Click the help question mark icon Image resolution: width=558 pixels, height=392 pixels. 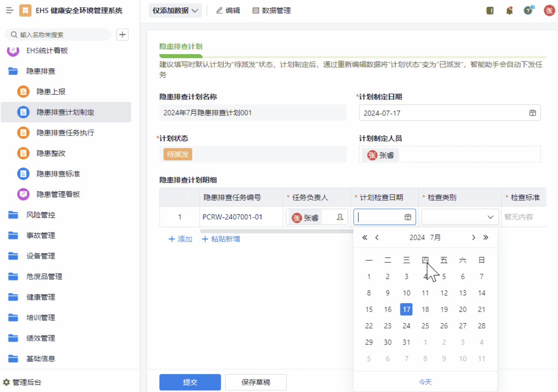click(528, 11)
